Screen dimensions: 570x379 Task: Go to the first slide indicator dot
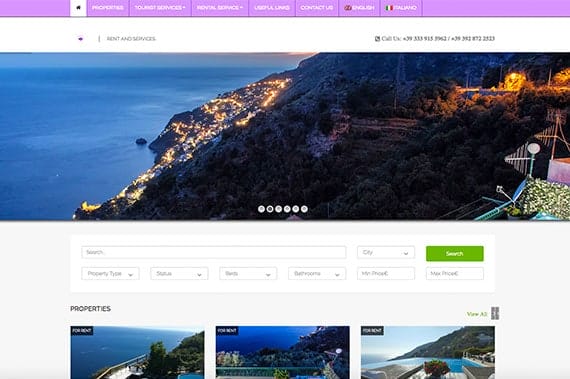pos(261,209)
